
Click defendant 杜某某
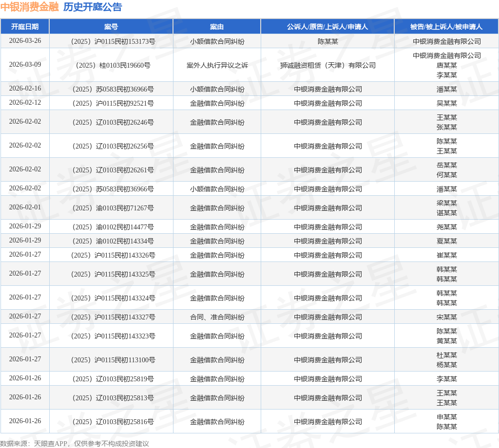447,355
